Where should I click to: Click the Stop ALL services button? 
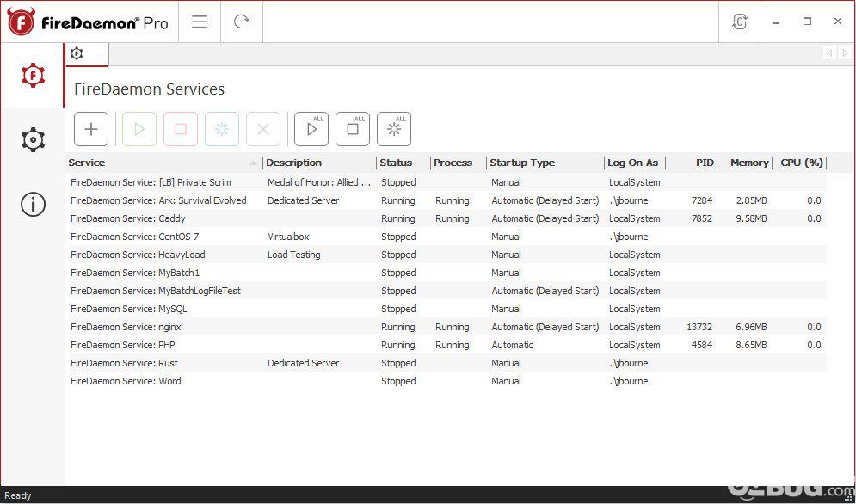(x=353, y=129)
